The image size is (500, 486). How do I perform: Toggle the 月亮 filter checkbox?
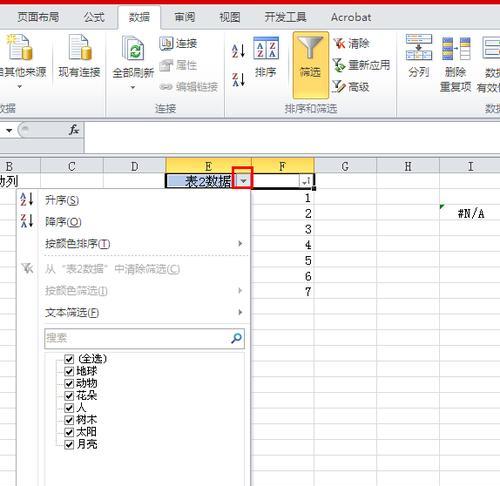(x=69, y=444)
